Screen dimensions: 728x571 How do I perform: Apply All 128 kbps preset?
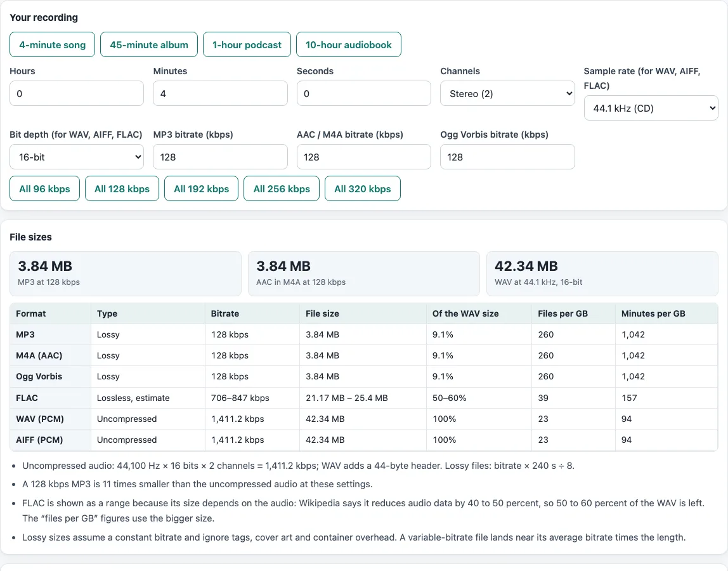coord(122,188)
